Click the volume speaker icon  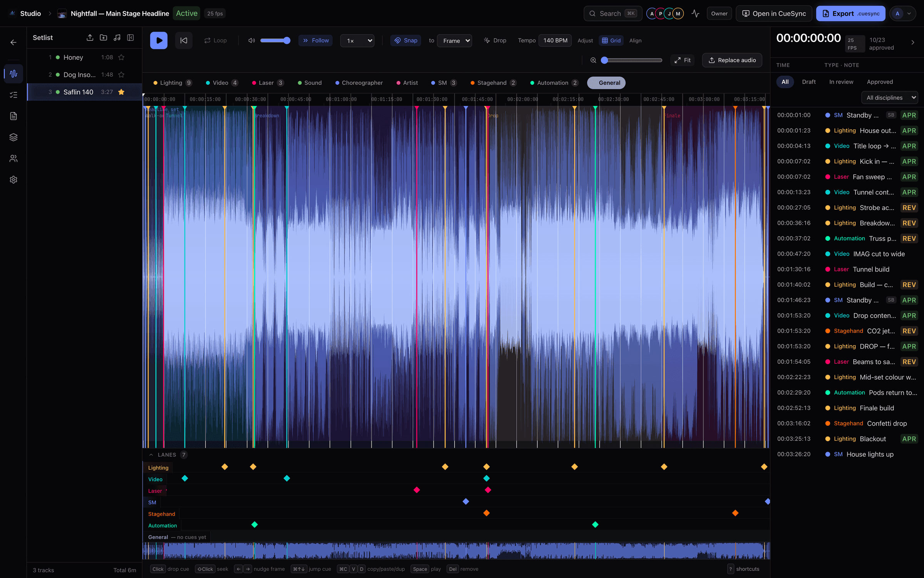(x=251, y=40)
